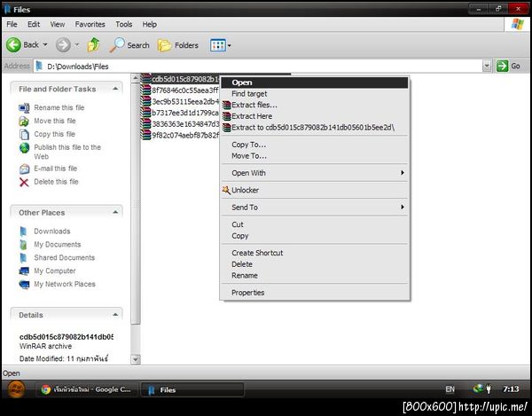Image resolution: width=532 pixels, height=416 pixels.
Task: Click the WinRAR icon beside Extract Here
Action: [x=226, y=116]
